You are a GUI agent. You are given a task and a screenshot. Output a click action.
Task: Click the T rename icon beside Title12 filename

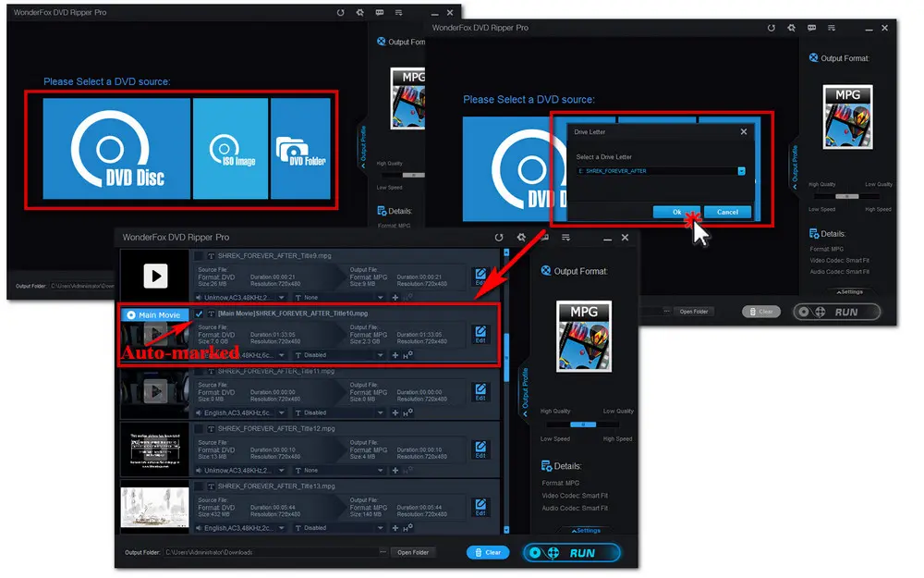(x=211, y=429)
